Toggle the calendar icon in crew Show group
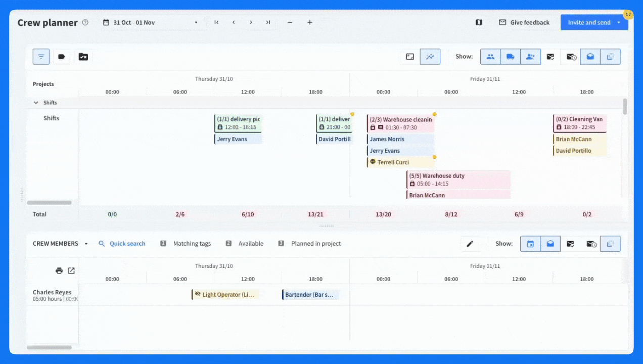The width and height of the screenshot is (643, 364). (x=530, y=244)
